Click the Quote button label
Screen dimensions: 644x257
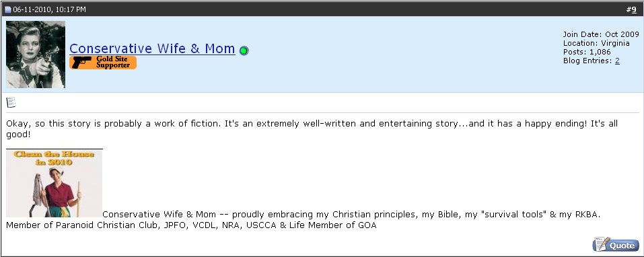[621, 246]
